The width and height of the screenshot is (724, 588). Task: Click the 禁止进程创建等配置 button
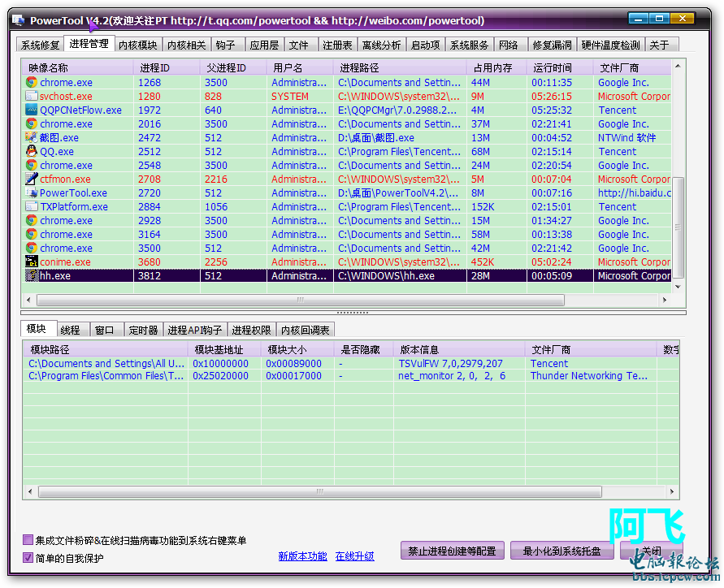pyautogui.click(x=452, y=551)
